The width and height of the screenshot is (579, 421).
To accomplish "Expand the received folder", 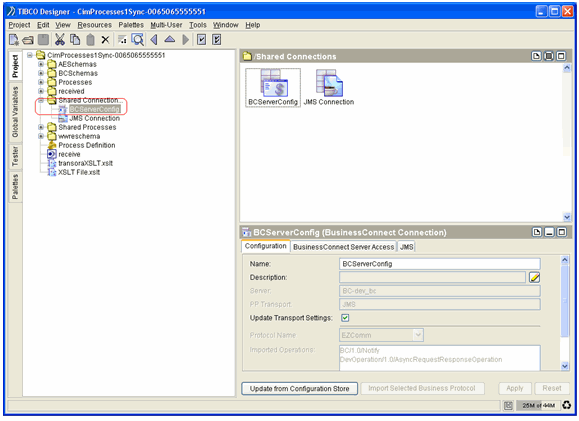I will click(x=41, y=91).
